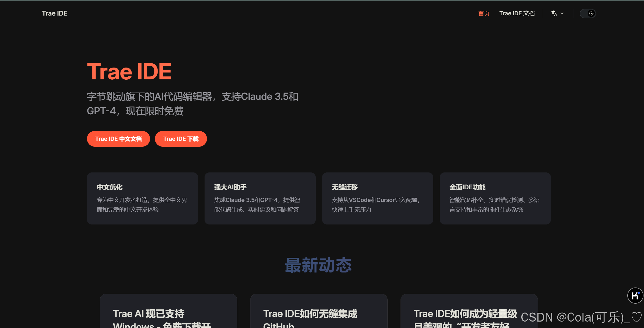Click the Trae IDE site logo text
The height and width of the screenshot is (328, 644).
[54, 13]
